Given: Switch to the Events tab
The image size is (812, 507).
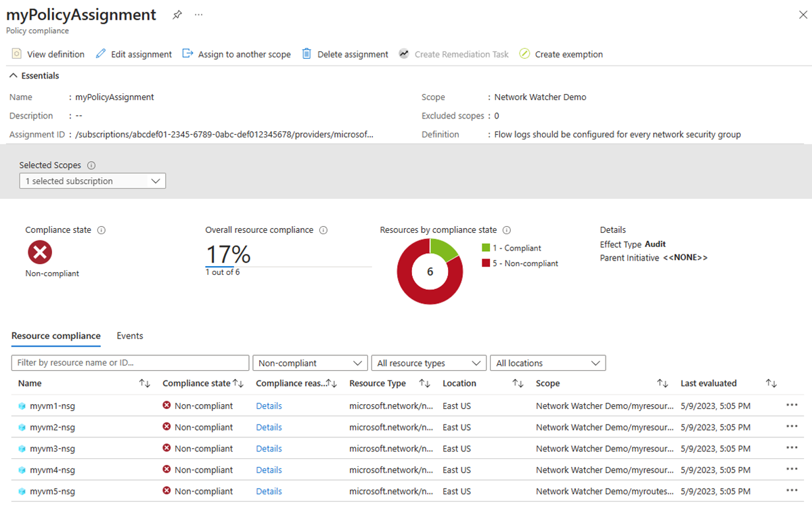Looking at the screenshot, I should tap(130, 336).
